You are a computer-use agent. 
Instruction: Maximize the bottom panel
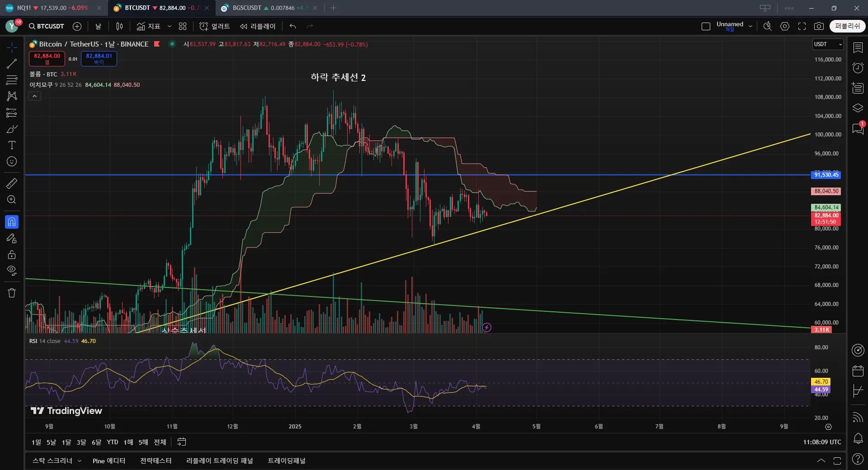[x=837, y=461]
